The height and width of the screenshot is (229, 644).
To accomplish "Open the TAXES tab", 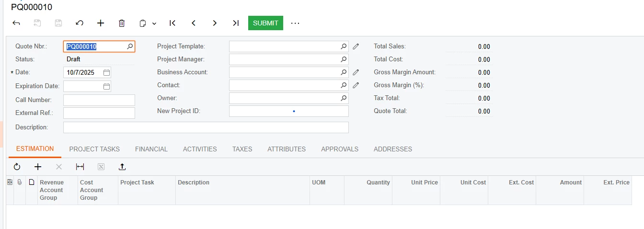I will (242, 149).
